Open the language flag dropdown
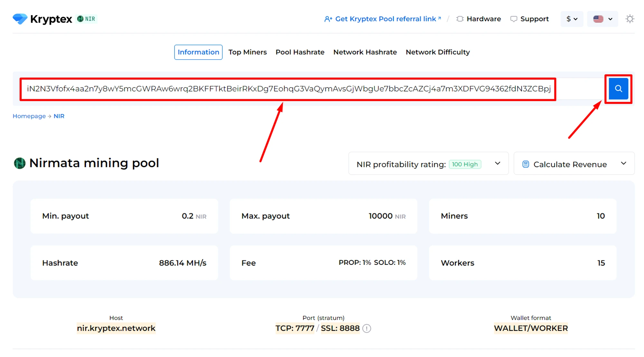644x357 pixels. click(x=602, y=19)
